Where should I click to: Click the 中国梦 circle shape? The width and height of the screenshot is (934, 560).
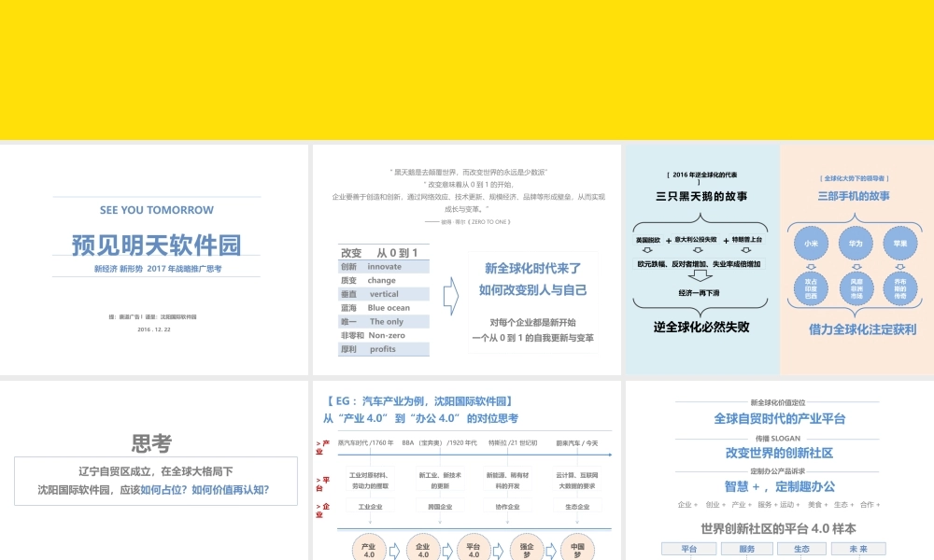[x=579, y=549]
